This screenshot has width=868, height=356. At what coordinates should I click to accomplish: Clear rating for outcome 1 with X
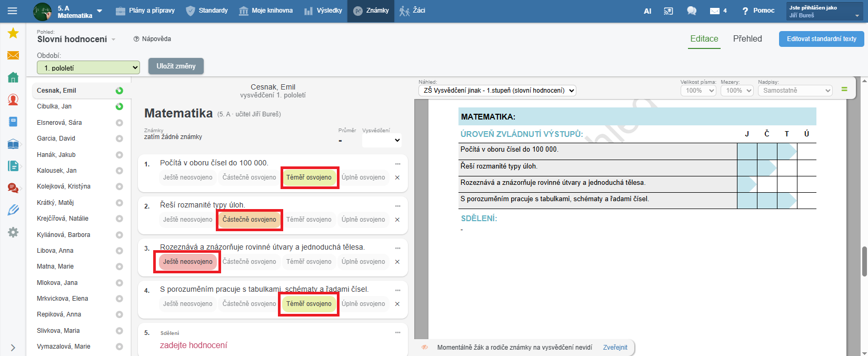click(x=397, y=177)
